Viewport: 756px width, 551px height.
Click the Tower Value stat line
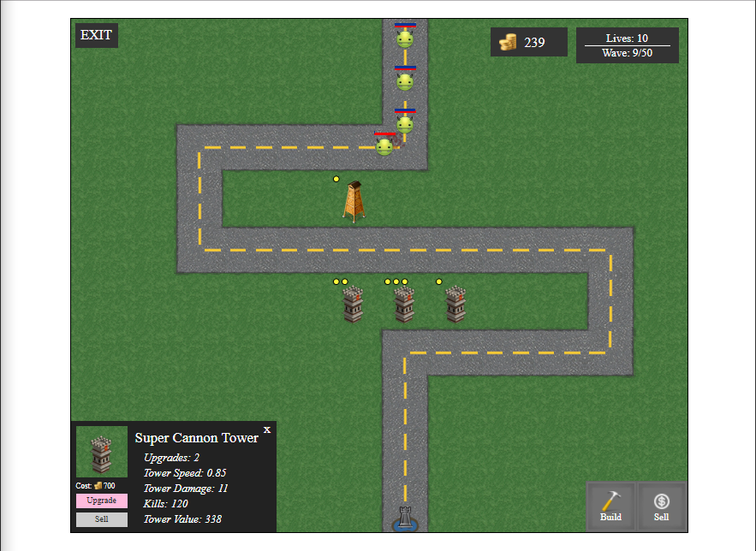coord(182,518)
